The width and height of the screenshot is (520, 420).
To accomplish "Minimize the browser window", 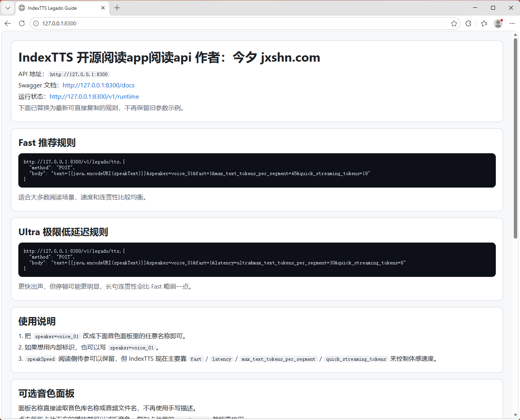I will pyautogui.click(x=475, y=8).
